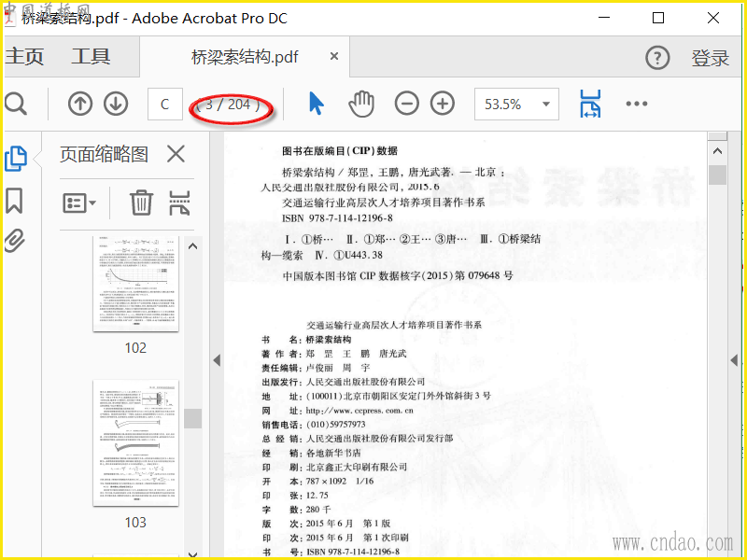Open the 53.5% zoom level dropdown

point(546,104)
